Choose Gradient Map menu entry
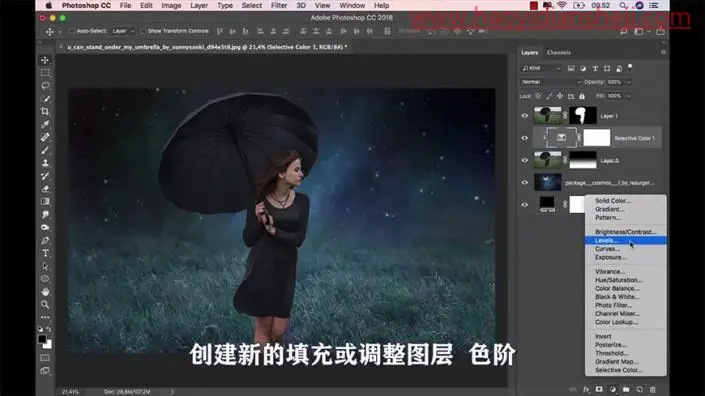Viewport: 705px width, 396px height. coord(625,361)
